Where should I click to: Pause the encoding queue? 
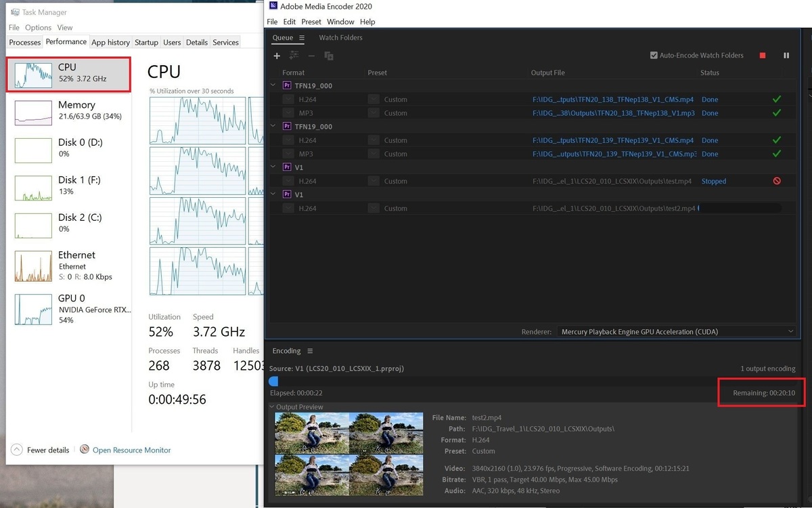(786, 56)
